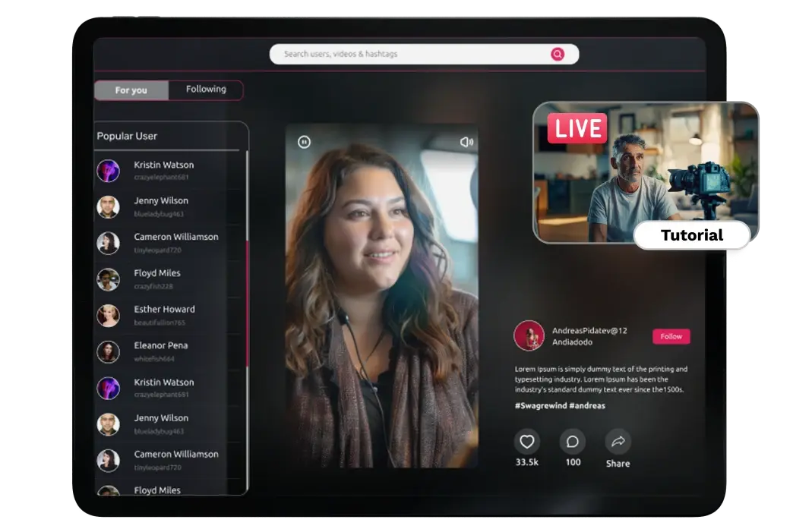793x532 pixels.
Task: Follow the AndreasPidatev@12 account
Action: tap(671, 336)
